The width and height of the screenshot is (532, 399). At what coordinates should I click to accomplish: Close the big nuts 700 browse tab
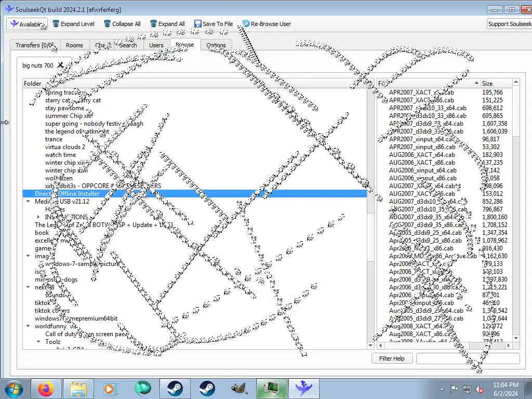click(60, 65)
